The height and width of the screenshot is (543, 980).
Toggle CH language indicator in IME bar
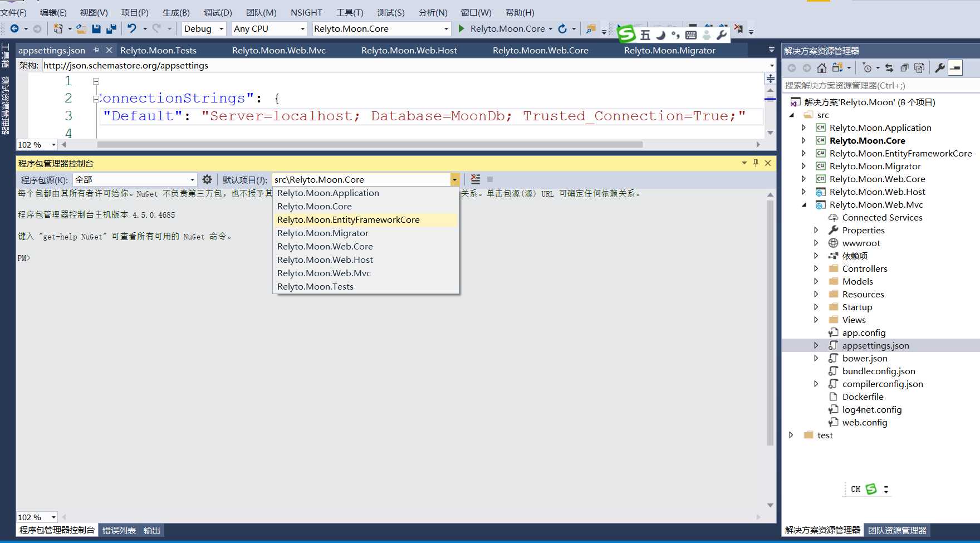[856, 489]
